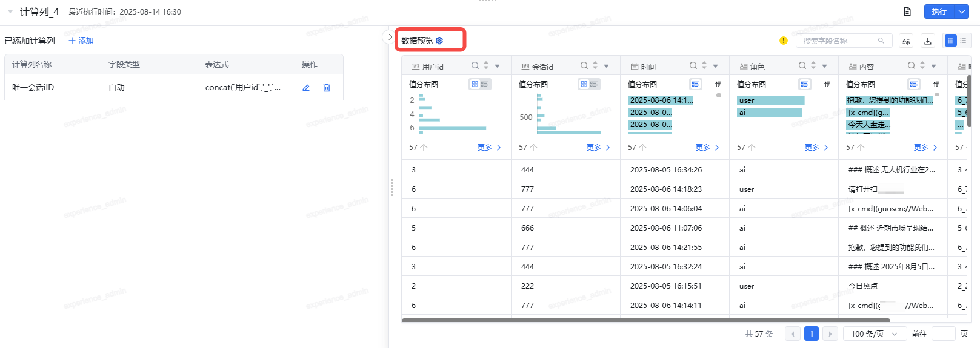
Task: Sort the 时间 value distribution list
Action: [718, 84]
